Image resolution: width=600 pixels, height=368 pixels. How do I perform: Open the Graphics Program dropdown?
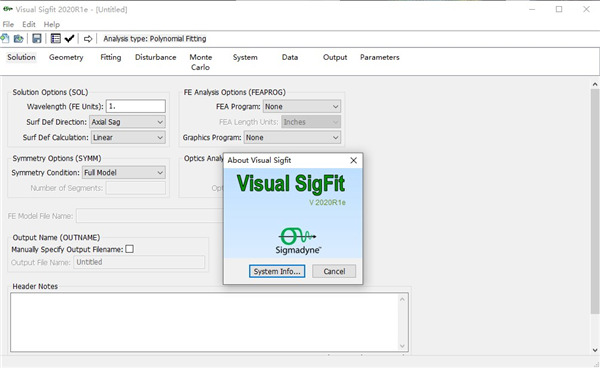[292, 137]
